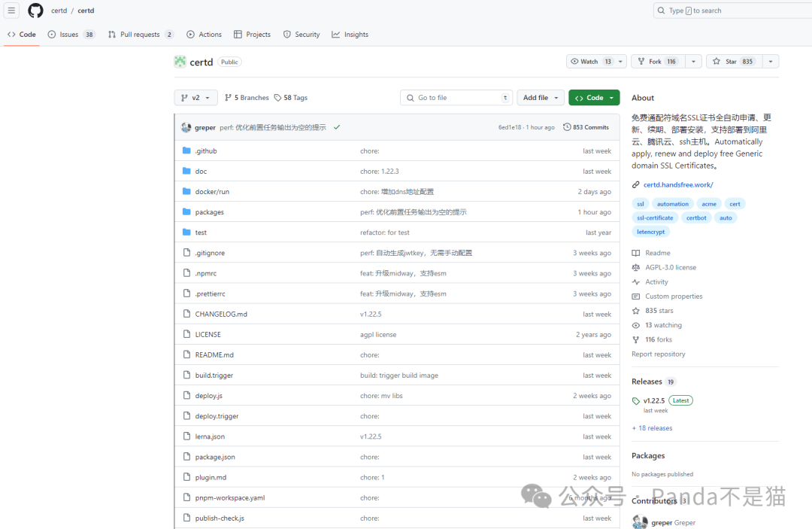812x529 pixels.
Task: Open the lerna.json file
Action: click(x=210, y=436)
